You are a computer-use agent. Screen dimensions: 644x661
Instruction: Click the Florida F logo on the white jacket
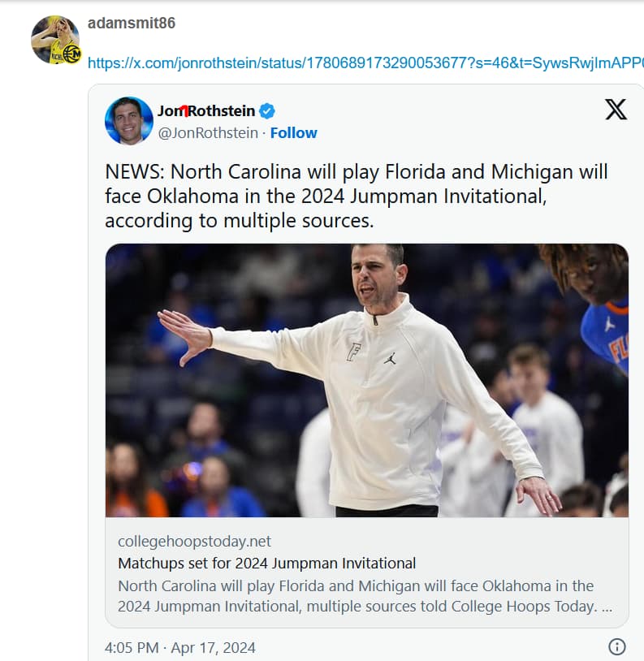click(x=353, y=352)
